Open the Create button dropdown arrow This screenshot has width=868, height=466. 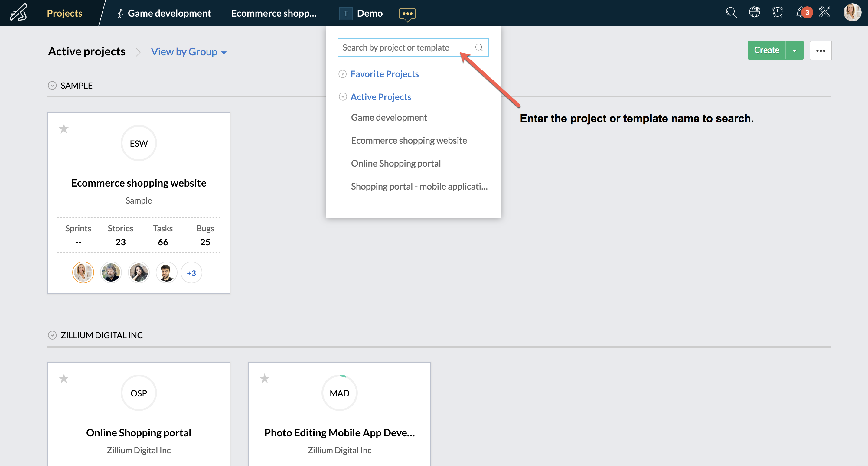pyautogui.click(x=794, y=51)
